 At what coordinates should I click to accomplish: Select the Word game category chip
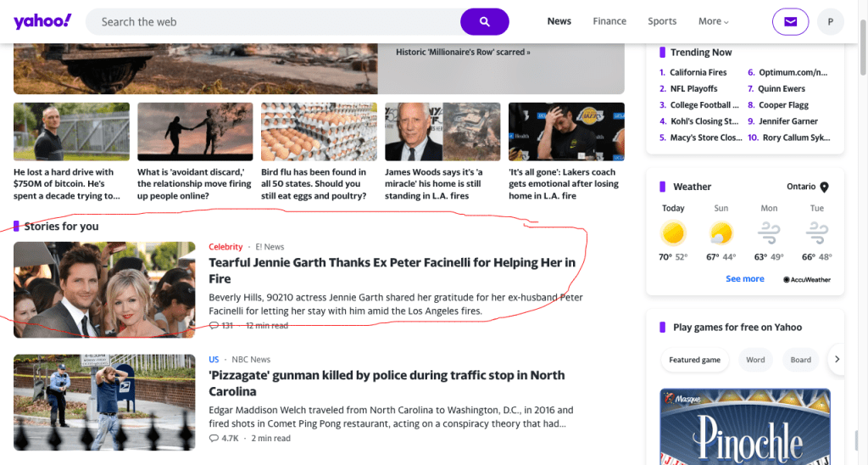point(755,360)
